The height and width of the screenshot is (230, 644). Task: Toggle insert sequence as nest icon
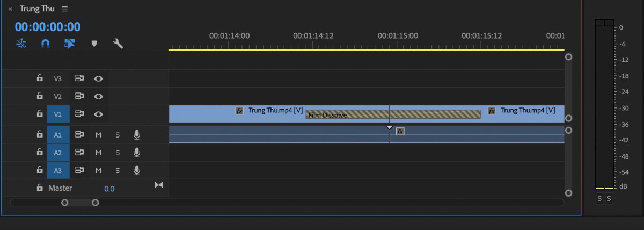pyautogui.click(x=21, y=44)
